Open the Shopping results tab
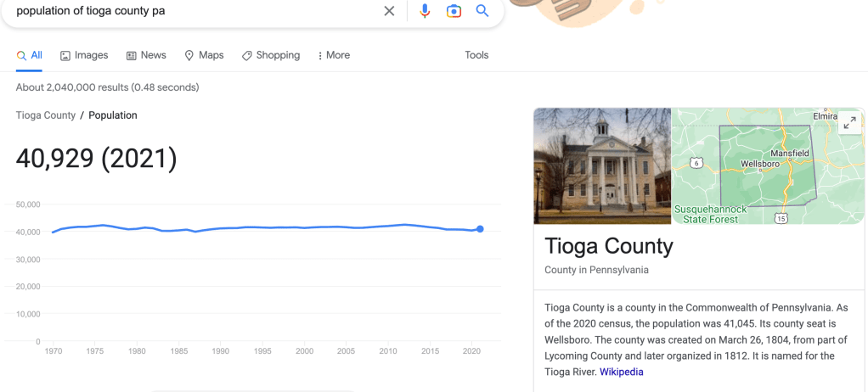 271,55
